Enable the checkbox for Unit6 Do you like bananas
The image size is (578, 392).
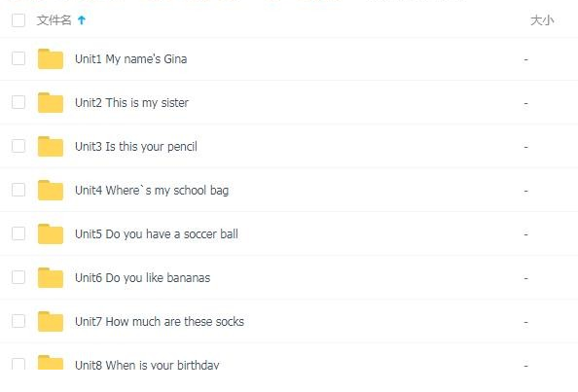(x=18, y=277)
